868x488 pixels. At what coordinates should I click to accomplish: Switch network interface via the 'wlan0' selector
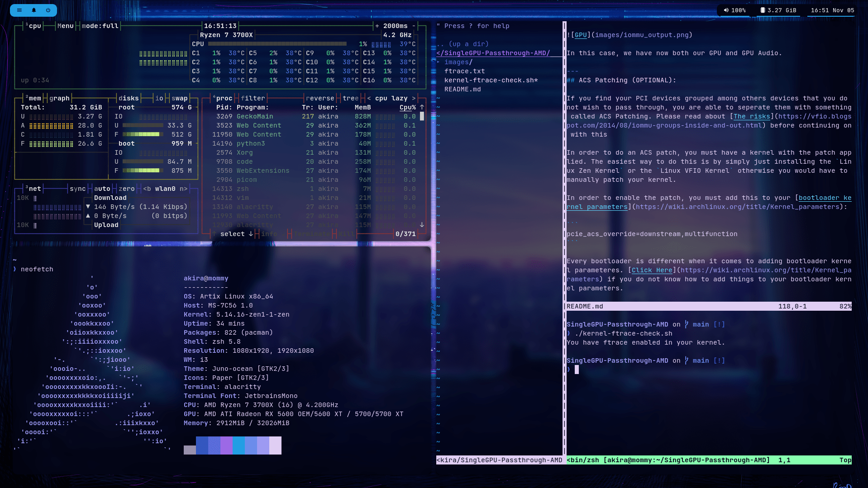(x=165, y=189)
